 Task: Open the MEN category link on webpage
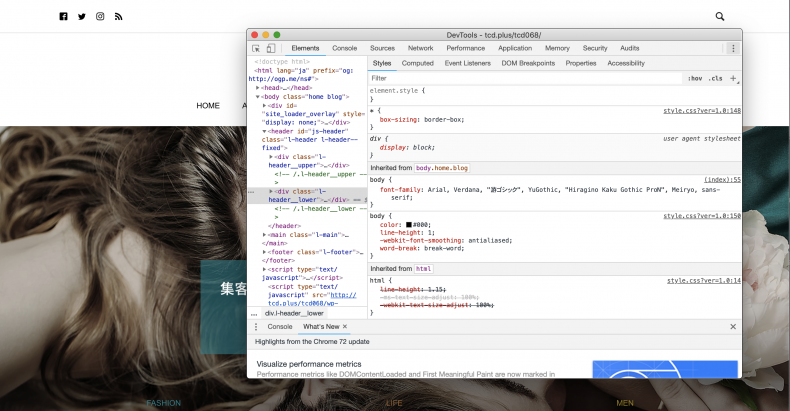coord(625,403)
